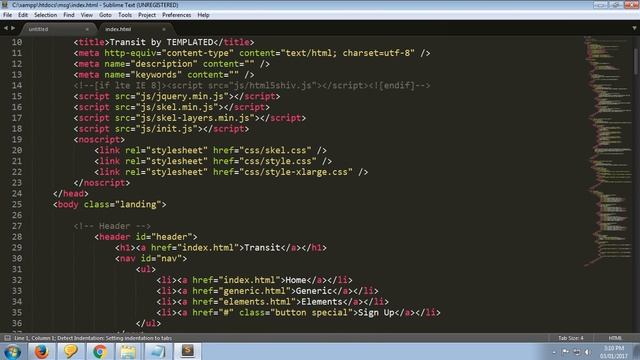Open the File menu

coord(7,15)
